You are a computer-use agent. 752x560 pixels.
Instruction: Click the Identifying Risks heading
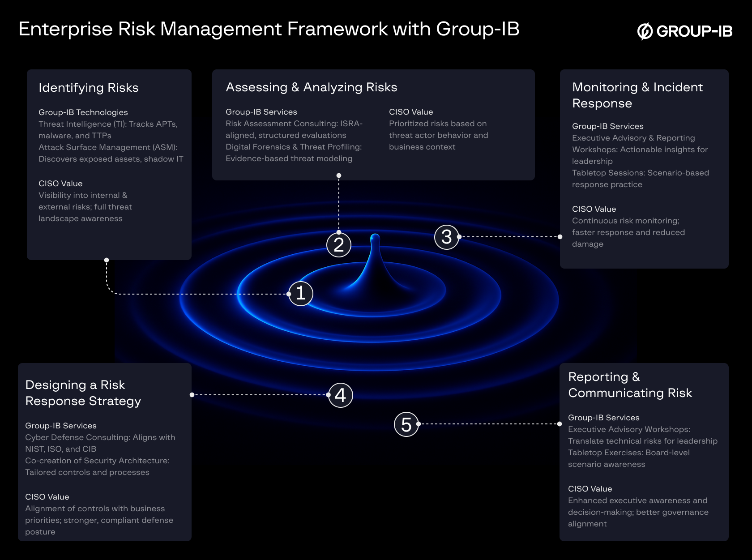pyautogui.click(x=89, y=88)
